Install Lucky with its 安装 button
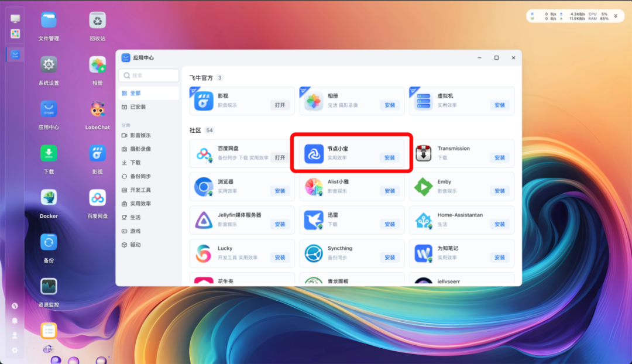632x364 pixels. click(280, 257)
